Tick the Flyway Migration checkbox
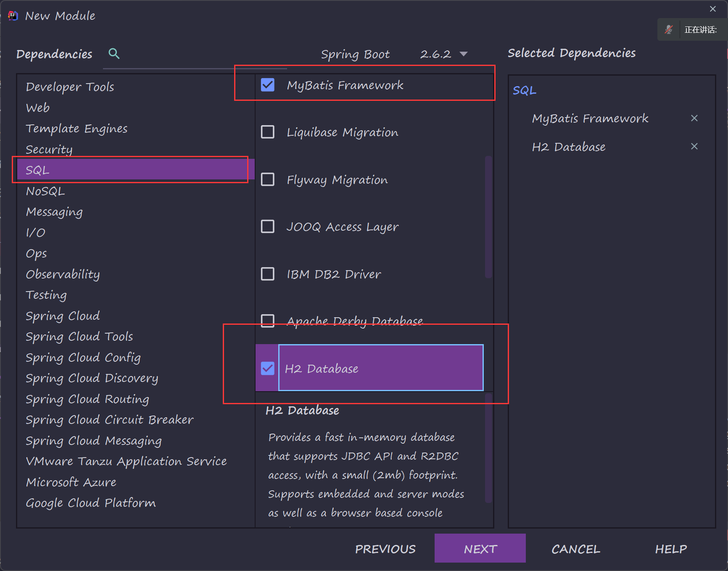This screenshot has height=571, width=728. pos(268,179)
